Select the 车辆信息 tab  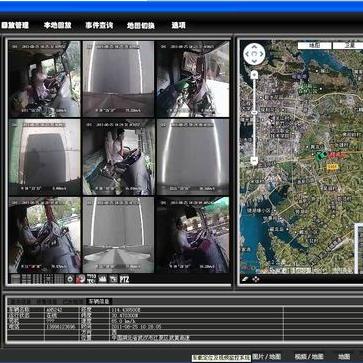[99, 301]
